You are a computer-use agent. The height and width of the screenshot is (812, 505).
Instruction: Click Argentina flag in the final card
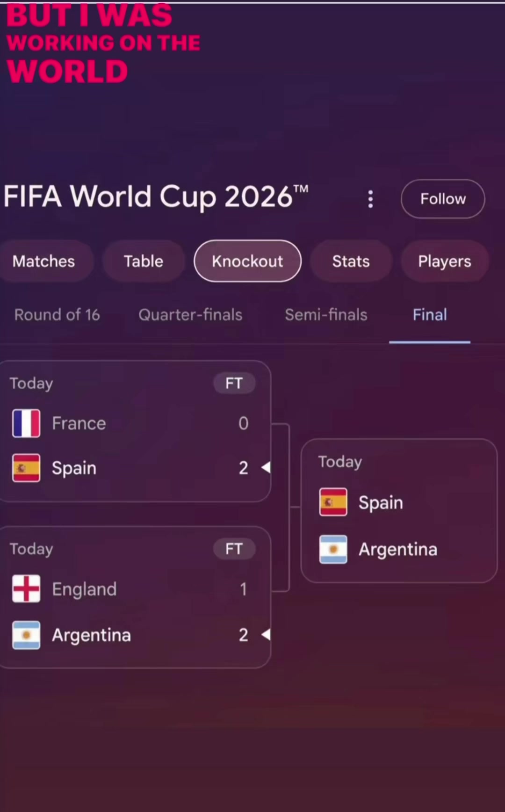[x=333, y=549]
